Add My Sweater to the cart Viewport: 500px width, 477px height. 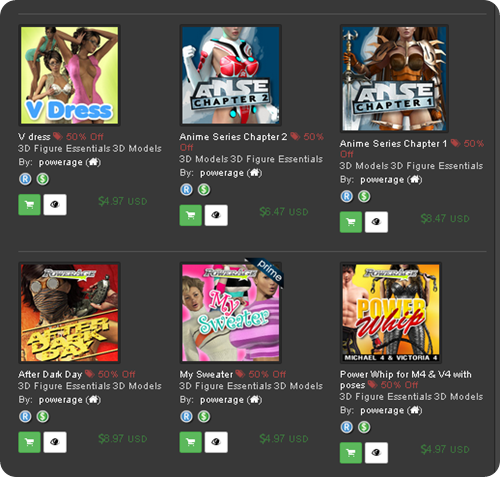(x=191, y=442)
